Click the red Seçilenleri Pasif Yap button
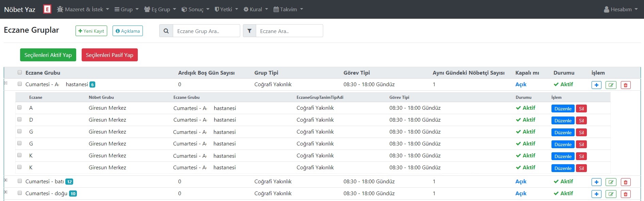The height and width of the screenshot is (201, 644). pyautogui.click(x=110, y=55)
